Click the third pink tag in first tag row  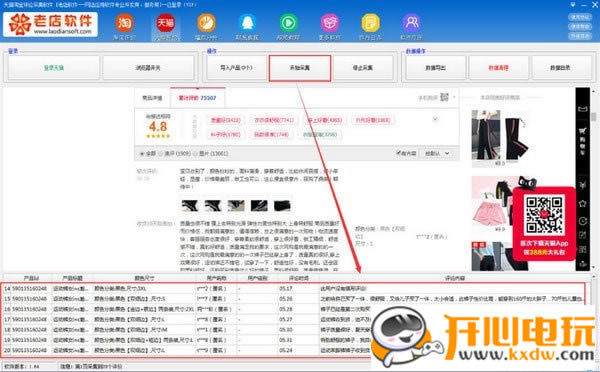324,120
